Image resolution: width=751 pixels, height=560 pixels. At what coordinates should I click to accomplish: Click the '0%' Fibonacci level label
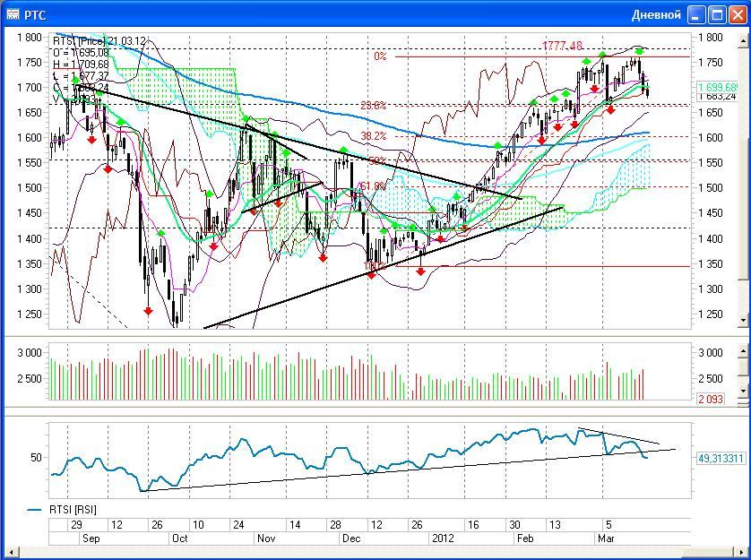pyautogui.click(x=380, y=56)
